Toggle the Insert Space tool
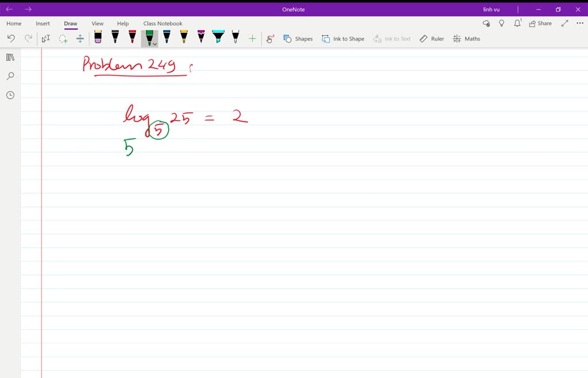588x378 pixels. [80, 38]
